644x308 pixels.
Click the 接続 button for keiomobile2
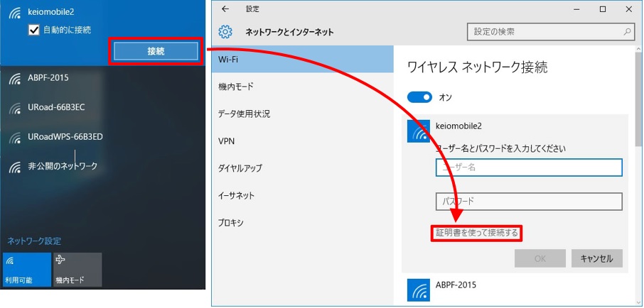(156, 51)
